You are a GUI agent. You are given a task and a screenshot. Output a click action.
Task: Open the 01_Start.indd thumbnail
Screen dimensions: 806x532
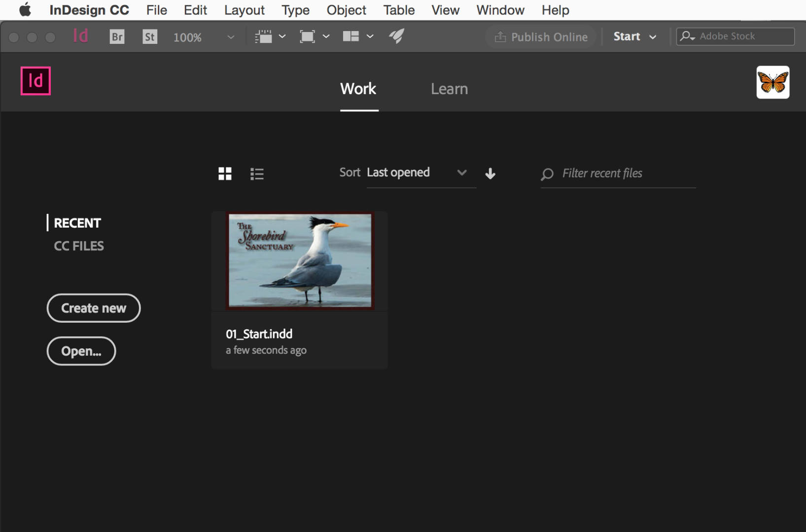[x=299, y=261]
